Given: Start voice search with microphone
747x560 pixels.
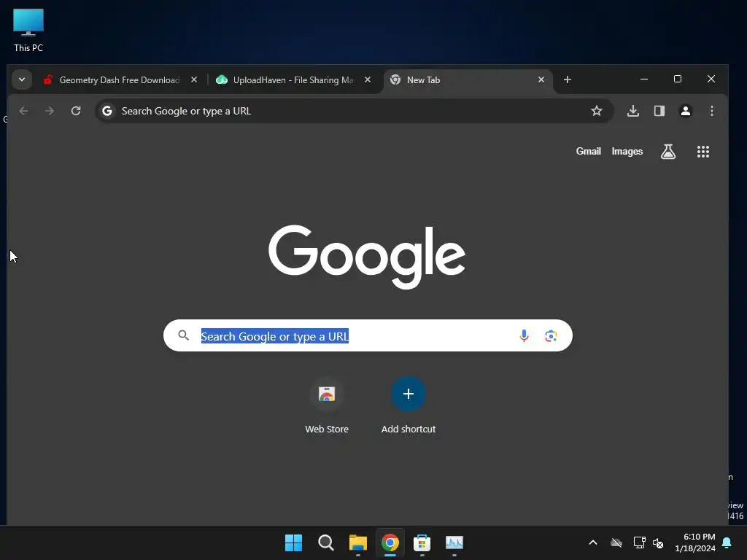Looking at the screenshot, I should [524, 335].
